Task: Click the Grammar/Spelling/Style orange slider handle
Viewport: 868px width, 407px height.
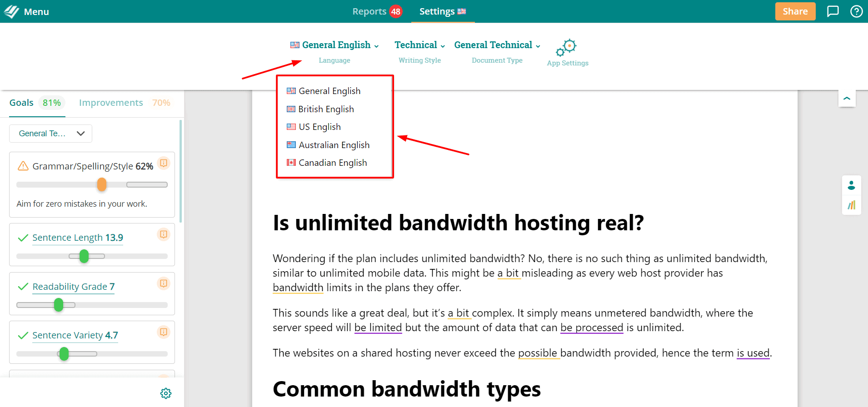Action: point(102,184)
